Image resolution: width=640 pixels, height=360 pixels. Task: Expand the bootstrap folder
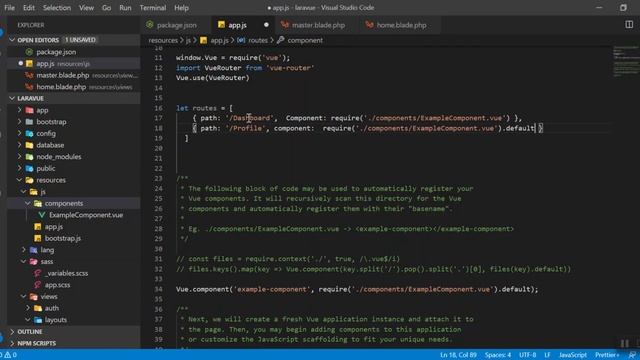[19, 122]
